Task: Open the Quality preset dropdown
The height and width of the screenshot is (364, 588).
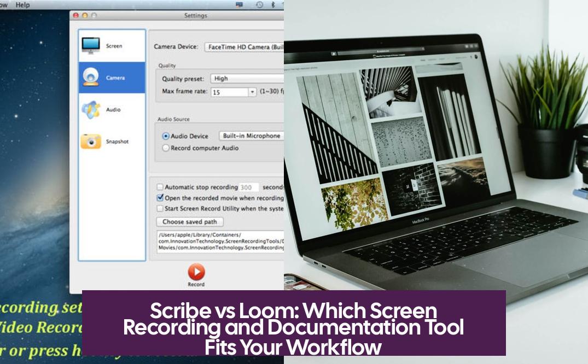Action: coord(247,78)
